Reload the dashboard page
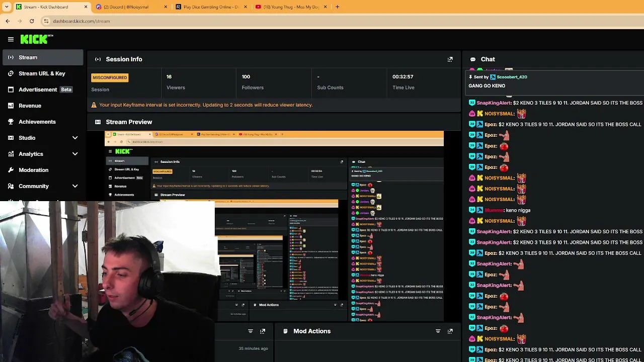Screen dimensions: 644x362 click(x=32, y=21)
